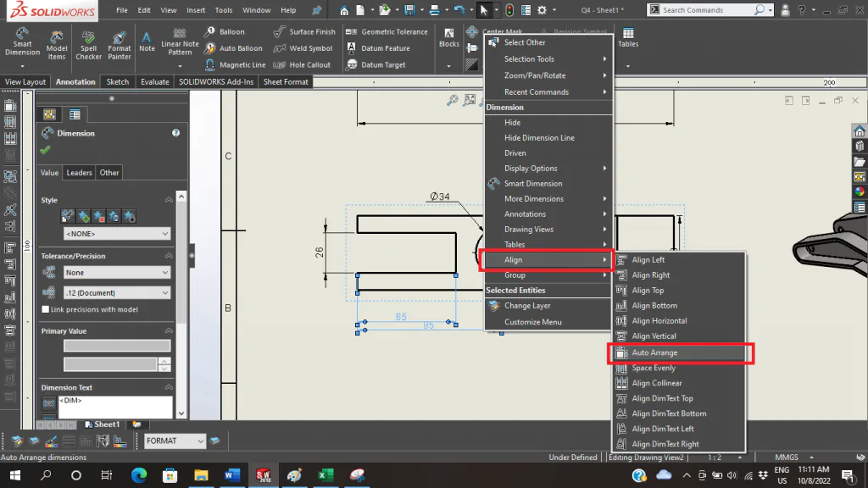The image size is (868, 488).
Task: Click Customize Menu entry
Action: click(548, 322)
